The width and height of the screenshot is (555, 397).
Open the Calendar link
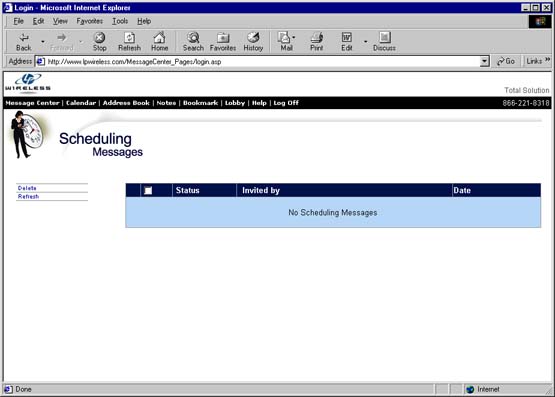click(81, 103)
